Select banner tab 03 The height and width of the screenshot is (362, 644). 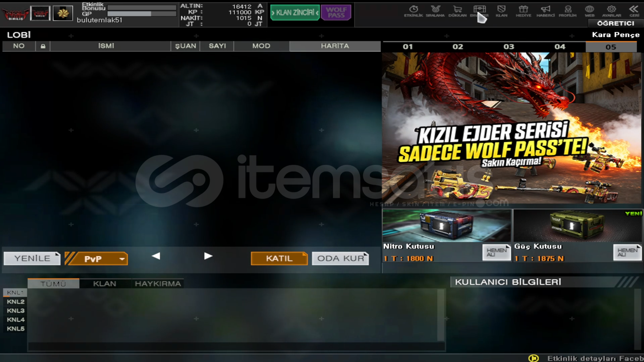pyautogui.click(x=508, y=47)
